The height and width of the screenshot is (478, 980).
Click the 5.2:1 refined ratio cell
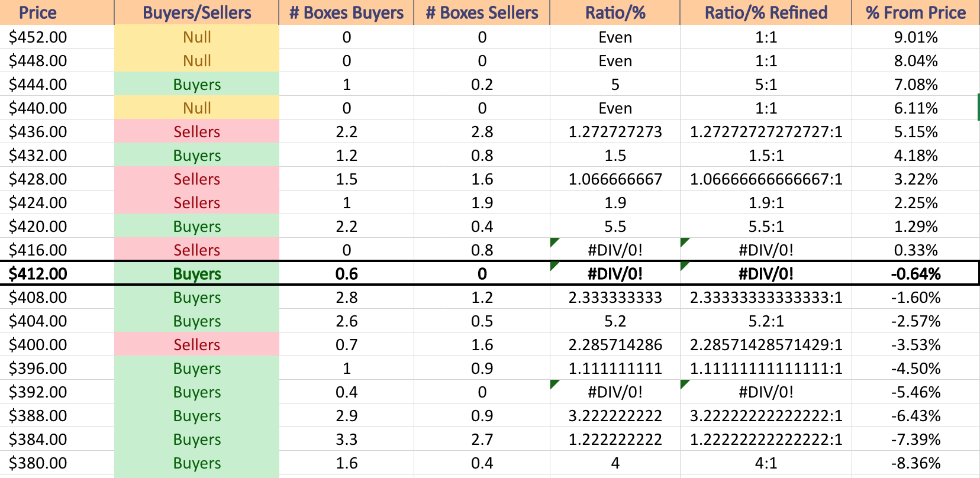tap(766, 321)
